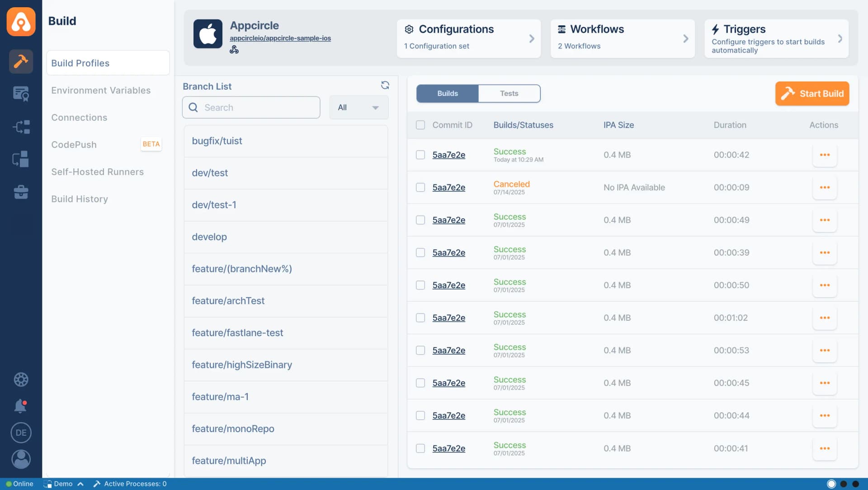Select the dev/test-1 branch
The width and height of the screenshot is (868, 490).
coord(286,205)
